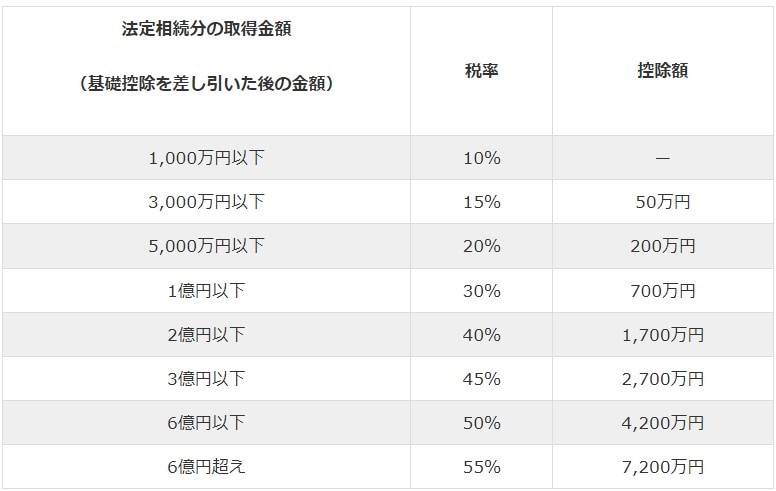This screenshot has width=776, height=491.
Task: Click the 700万円 deduction cell
Action: pos(663,291)
